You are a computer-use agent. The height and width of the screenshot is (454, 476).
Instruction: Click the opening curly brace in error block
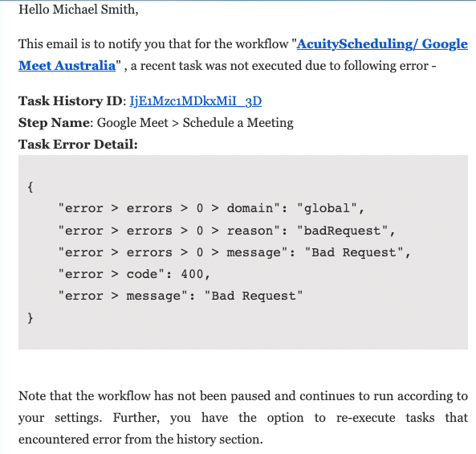pyautogui.click(x=30, y=186)
